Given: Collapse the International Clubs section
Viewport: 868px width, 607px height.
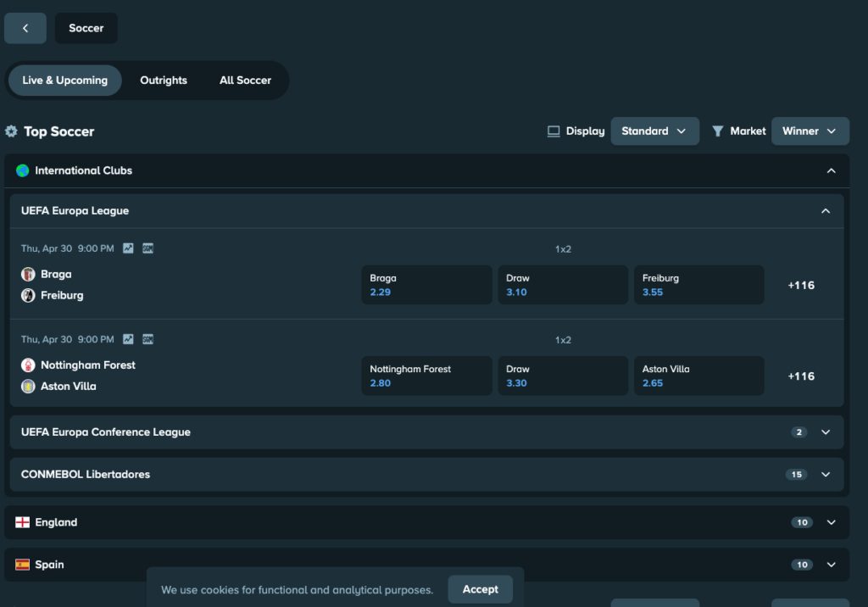Looking at the screenshot, I should [x=832, y=170].
